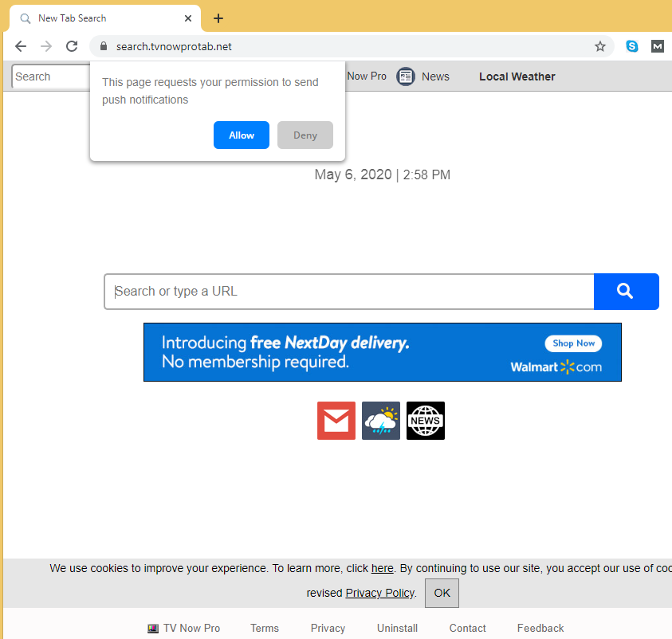Open the Feedback footer link
Image resolution: width=672 pixels, height=639 pixels.
click(540, 629)
